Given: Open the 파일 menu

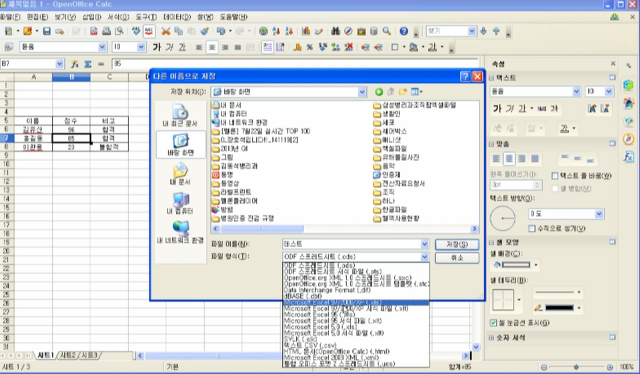Looking at the screenshot, I should [10, 17].
